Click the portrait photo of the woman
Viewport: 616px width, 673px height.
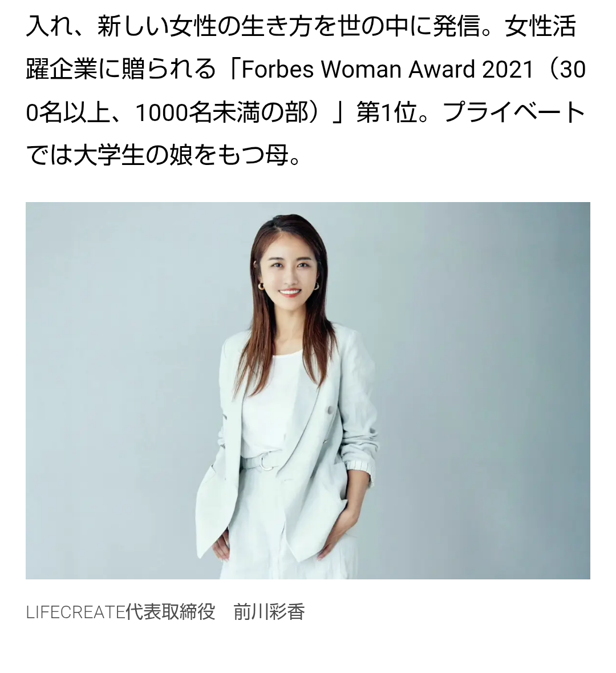307,390
